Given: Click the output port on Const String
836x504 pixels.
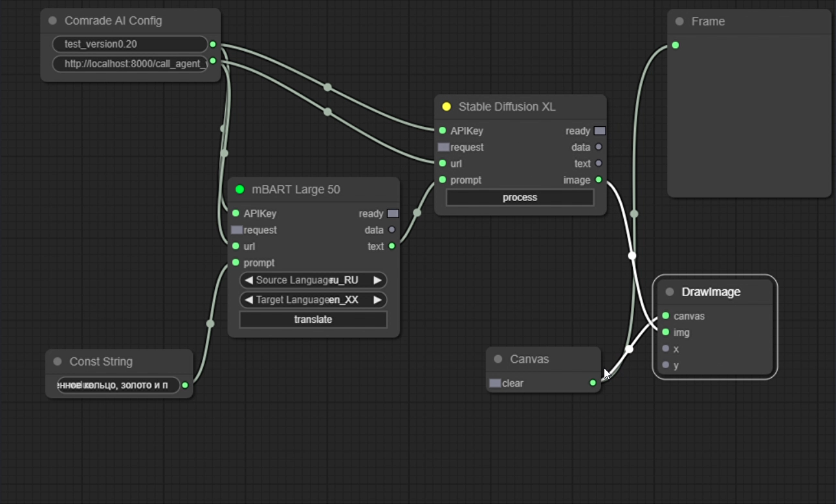Looking at the screenshot, I should tap(185, 385).
